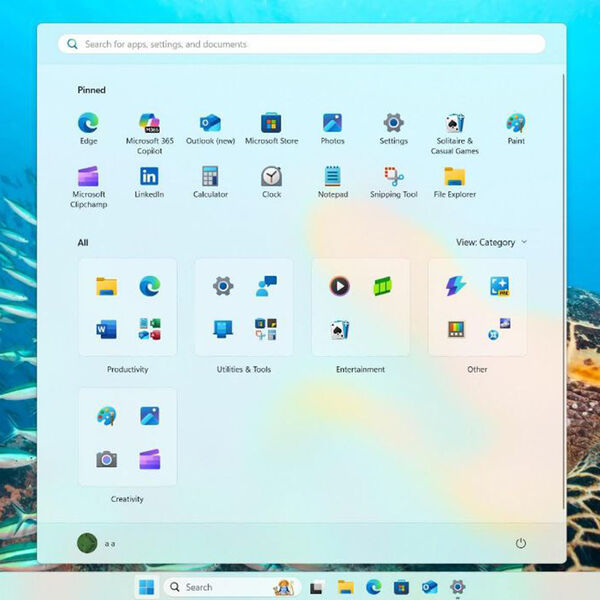Open the 'a a' user account menu
This screenshot has height=600, width=600.
(x=96, y=543)
